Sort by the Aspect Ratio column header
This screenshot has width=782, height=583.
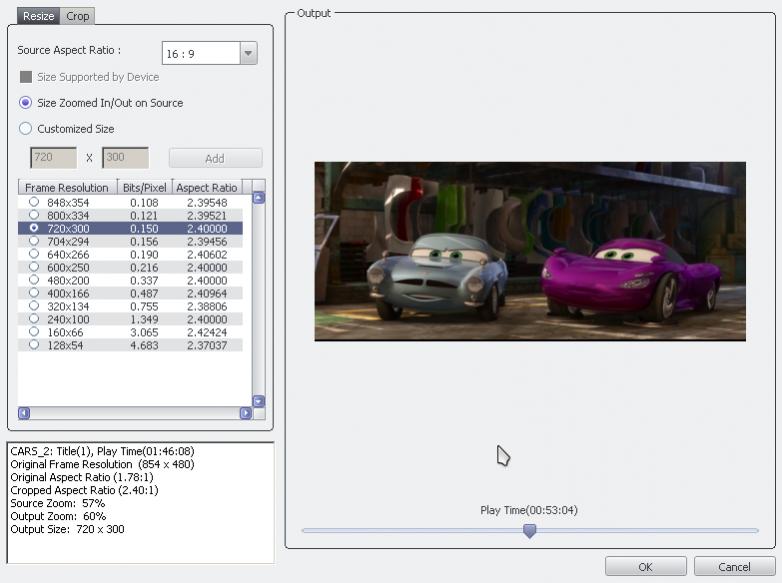point(207,188)
